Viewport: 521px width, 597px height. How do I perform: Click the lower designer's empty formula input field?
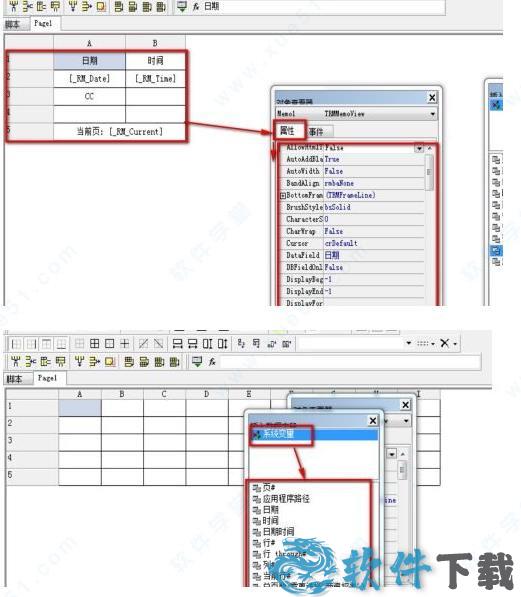pos(350,361)
